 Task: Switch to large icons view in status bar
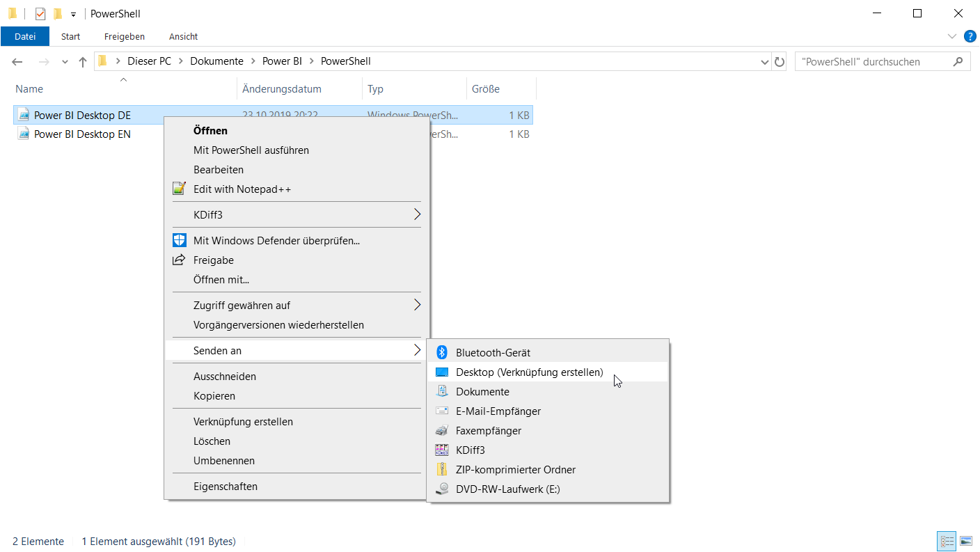tap(966, 541)
